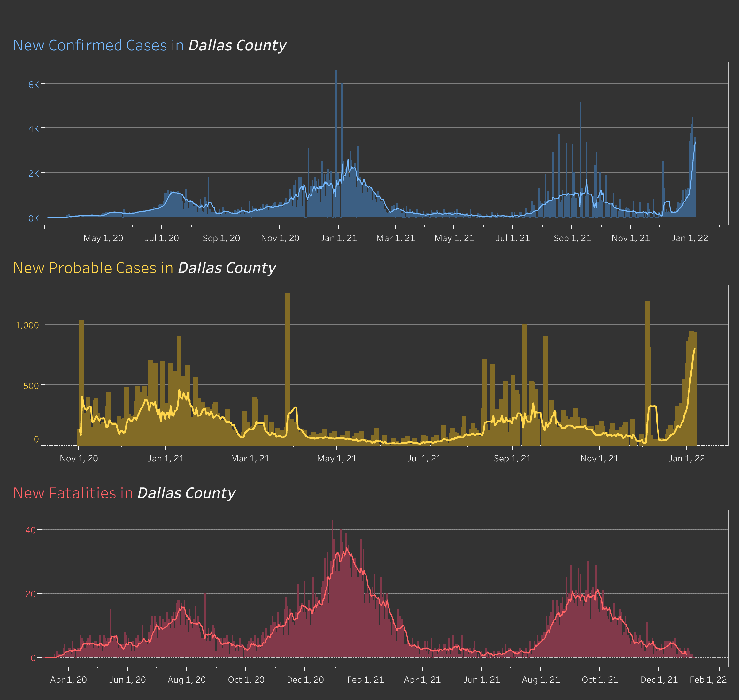The height and width of the screenshot is (700, 739).
Task: Click 'Feb 1, 22' on fatalities axis
Action: click(x=708, y=680)
